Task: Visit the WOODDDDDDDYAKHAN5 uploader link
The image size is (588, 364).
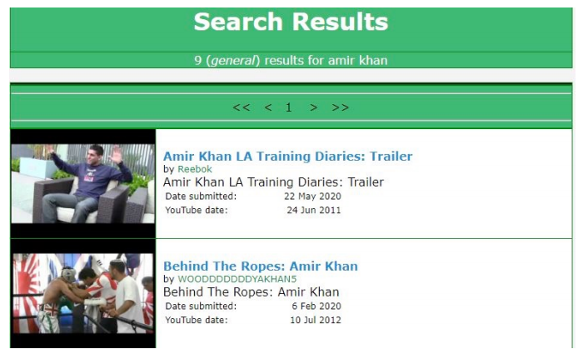Action: click(237, 279)
